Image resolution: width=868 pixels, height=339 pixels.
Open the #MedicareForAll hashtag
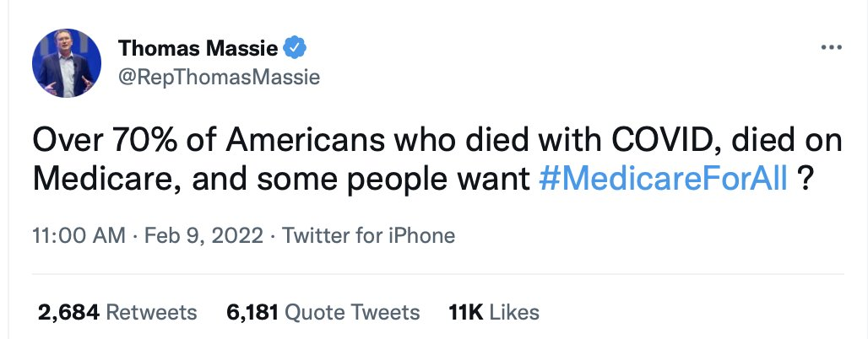coord(663,179)
